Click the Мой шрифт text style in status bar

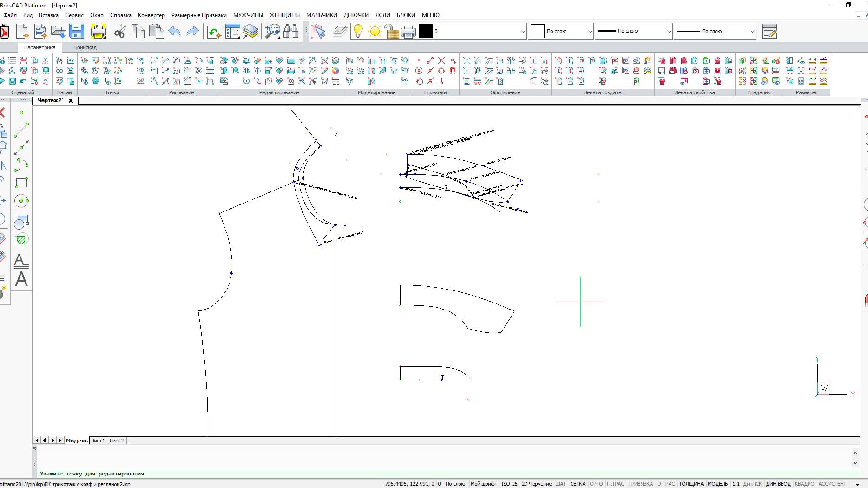(x=484, y=484)
